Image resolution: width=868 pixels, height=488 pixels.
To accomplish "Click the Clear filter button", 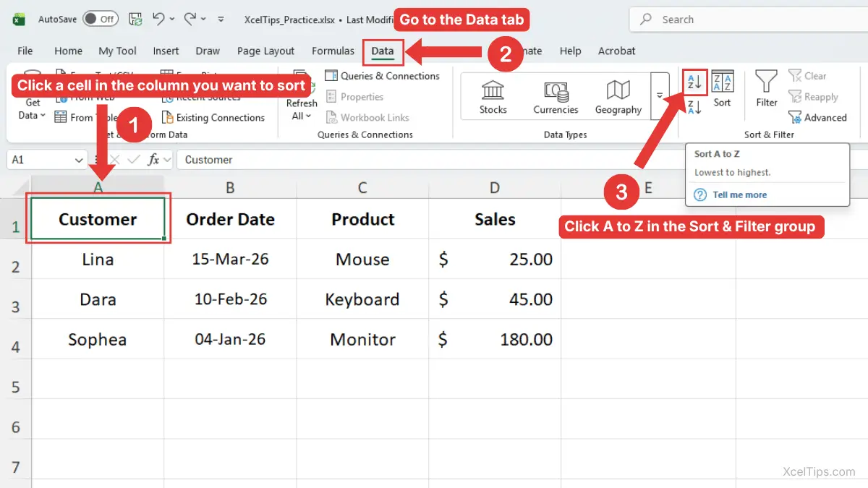I will pos(807,76).
